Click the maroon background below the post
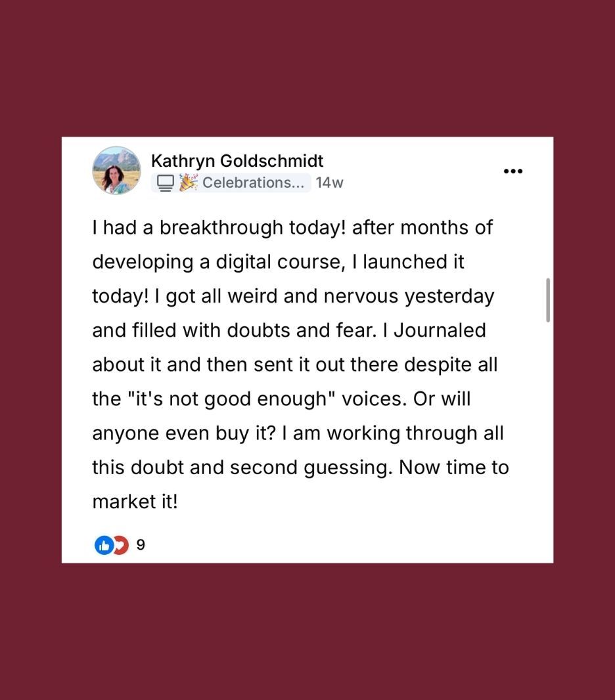Image resolution: width=615 pixels, height=700 pixels. [x=307, y=630]
